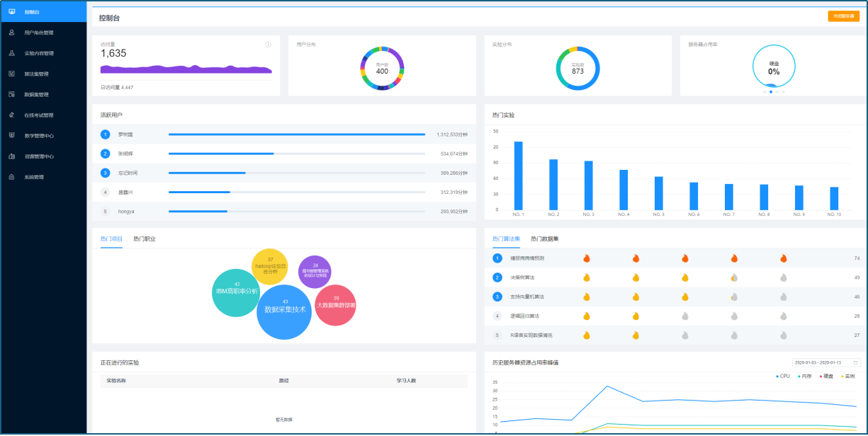Image resolution: width=868 pixels, height=436 pixels.
Task: Click the IBM离职率分析 bubble
Action: click(x=236, y=292)
